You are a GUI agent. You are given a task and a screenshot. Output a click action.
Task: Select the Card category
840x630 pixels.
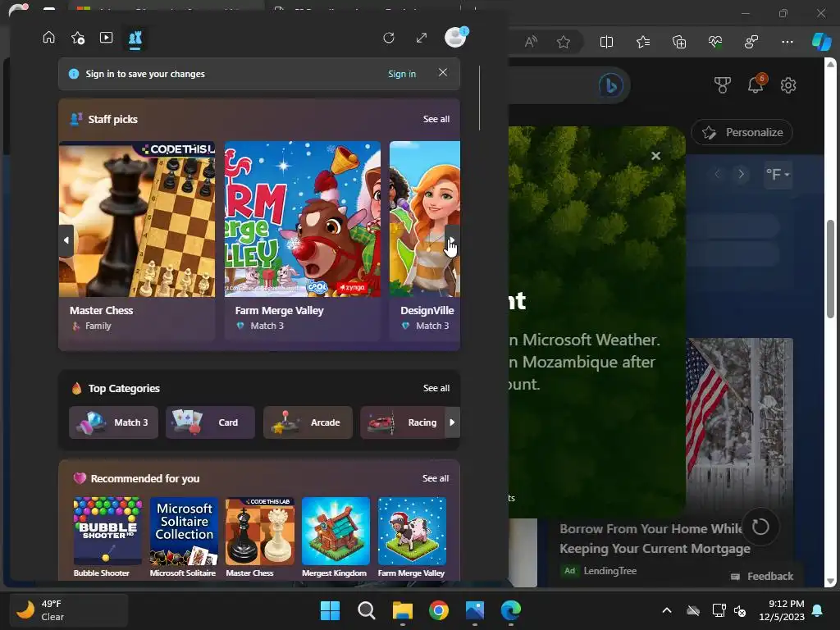[211, 422]
